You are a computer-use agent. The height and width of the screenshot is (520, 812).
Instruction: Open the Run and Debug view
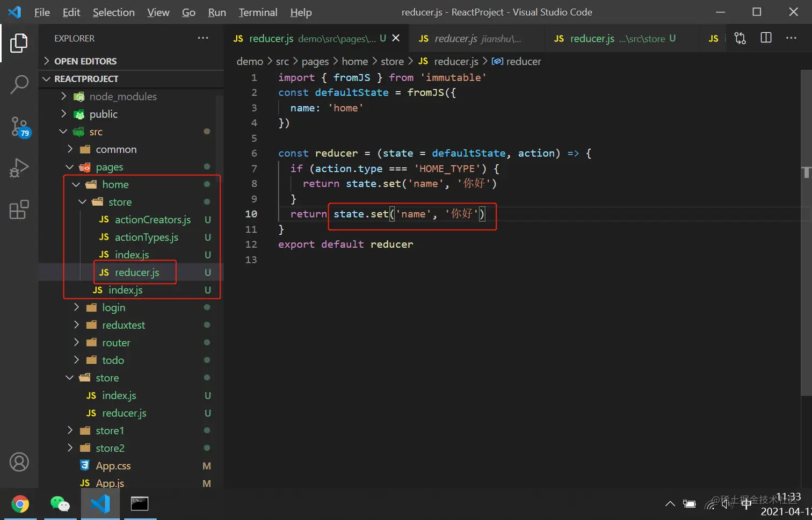[x=19, y=168]
